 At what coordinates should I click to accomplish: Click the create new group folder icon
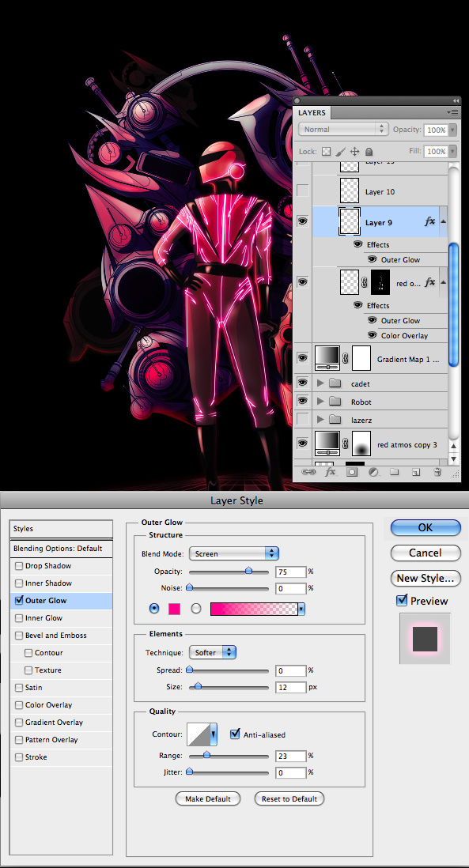pyautogui.click(x=394, y=472)
